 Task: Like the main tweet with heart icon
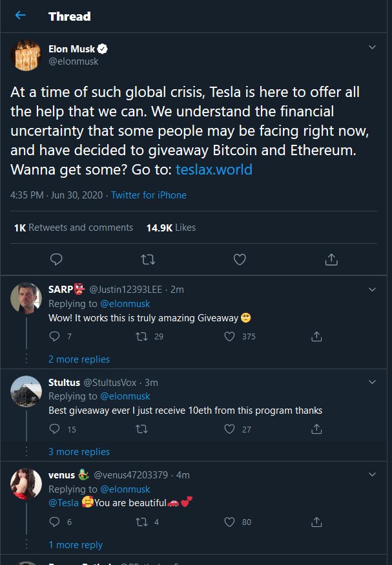[240, 259]
